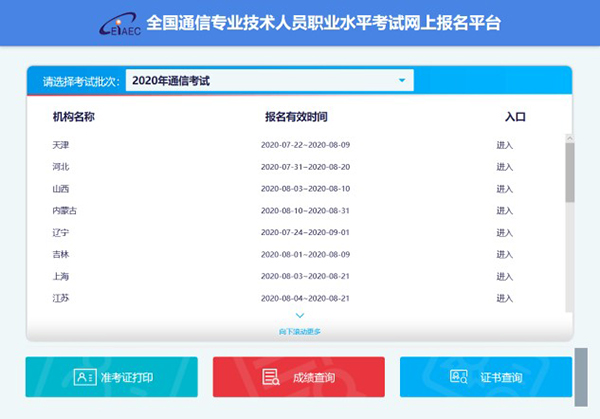Screen dimensions: 600x419
Task: Click the 请选择考试批次 label
Action: tap(81, 81)
